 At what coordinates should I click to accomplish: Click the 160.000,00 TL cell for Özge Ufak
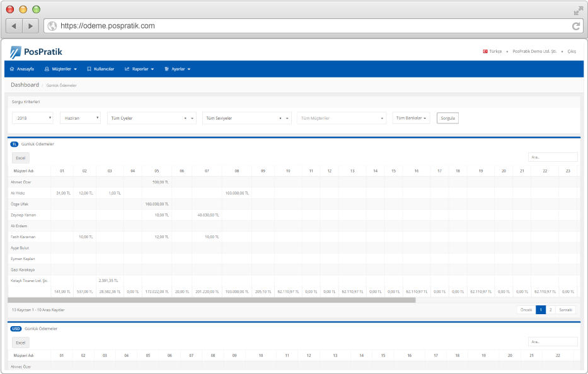click(157, 204)
